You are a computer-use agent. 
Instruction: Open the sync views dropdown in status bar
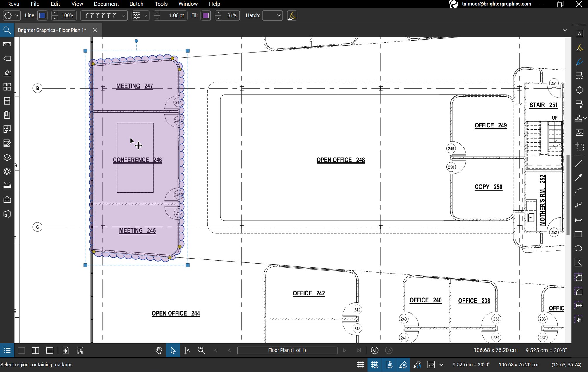tap(441, 365)
